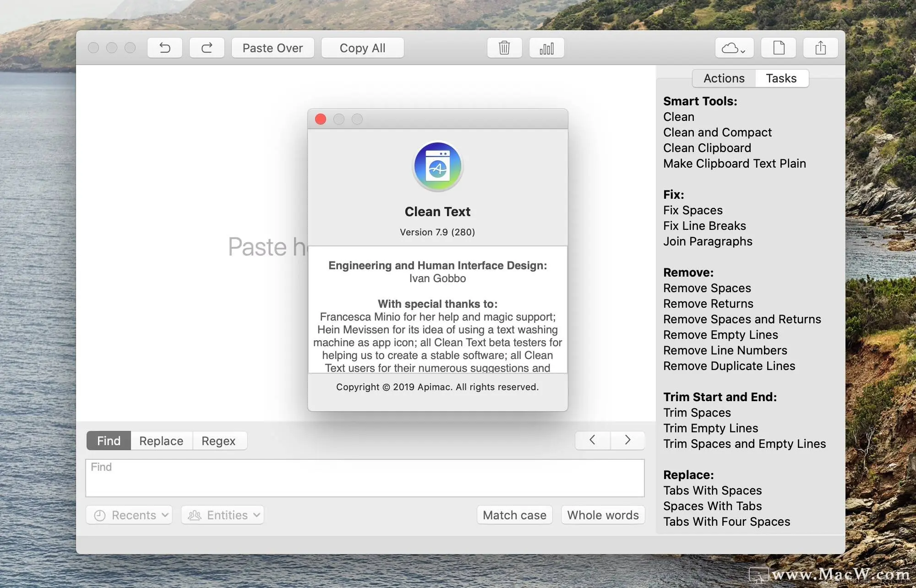Click Tabs With Spaces action
This screenshot has height=588, width=916.
pos(713,490)
